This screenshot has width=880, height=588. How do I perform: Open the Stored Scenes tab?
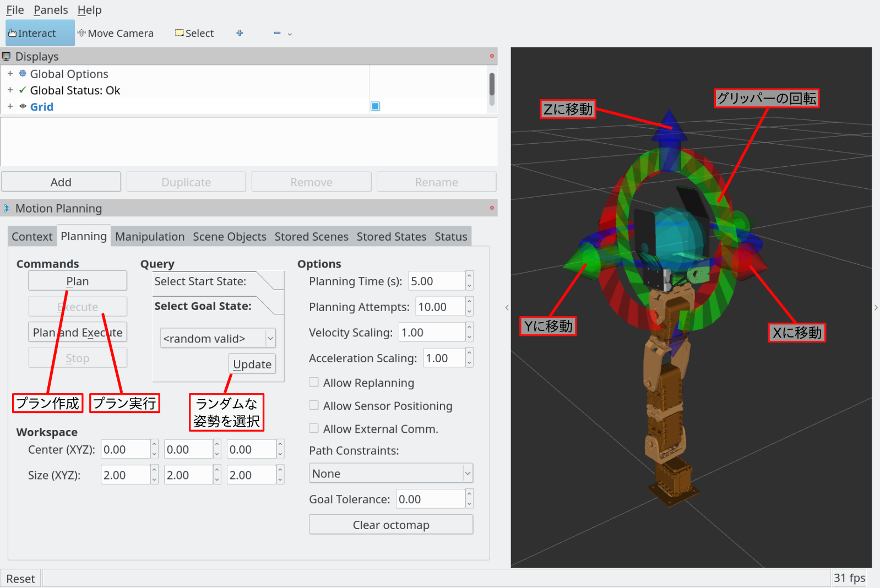312,237
